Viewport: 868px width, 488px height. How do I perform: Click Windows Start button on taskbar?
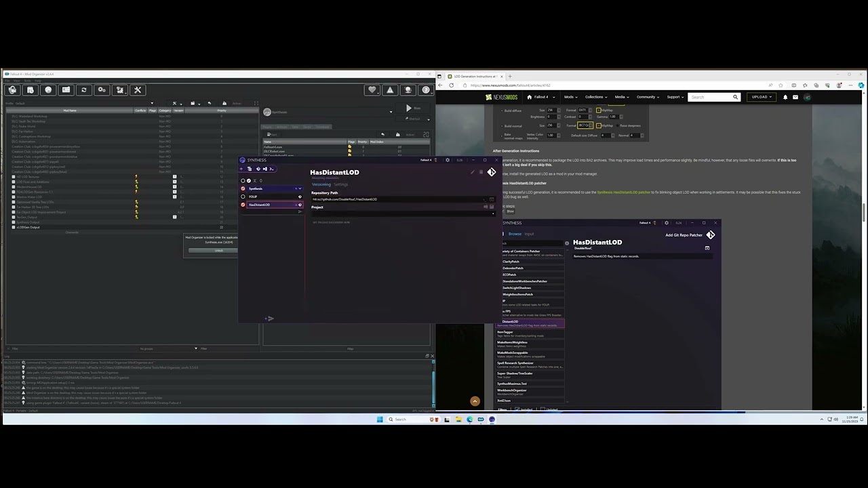tap(379, 420)
